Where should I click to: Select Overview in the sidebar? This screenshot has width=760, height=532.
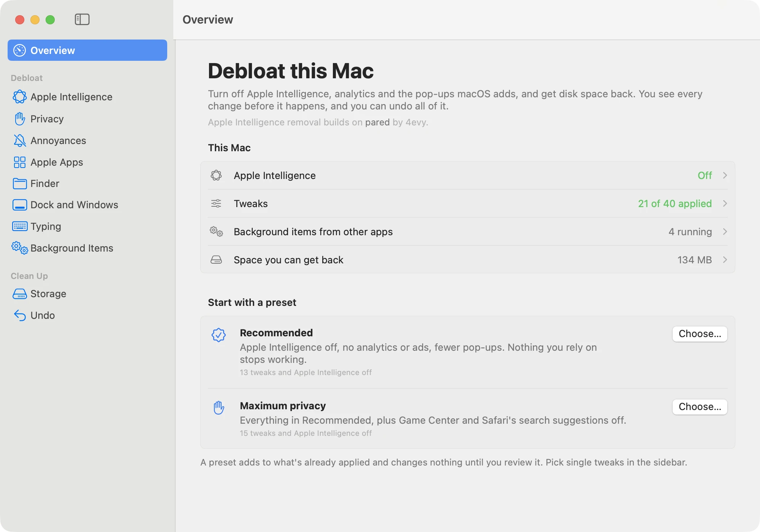pyautogui.click(x=87, y=50)
